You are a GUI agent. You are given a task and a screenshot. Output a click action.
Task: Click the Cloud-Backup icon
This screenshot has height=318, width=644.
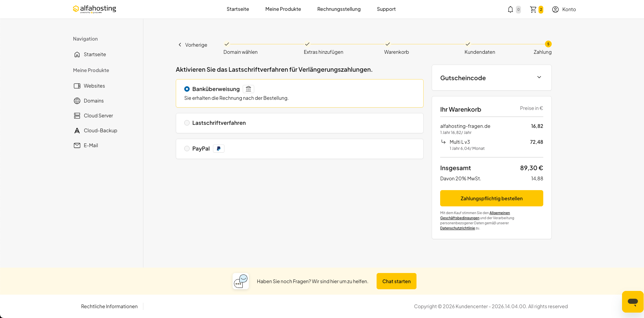point(77,131)
